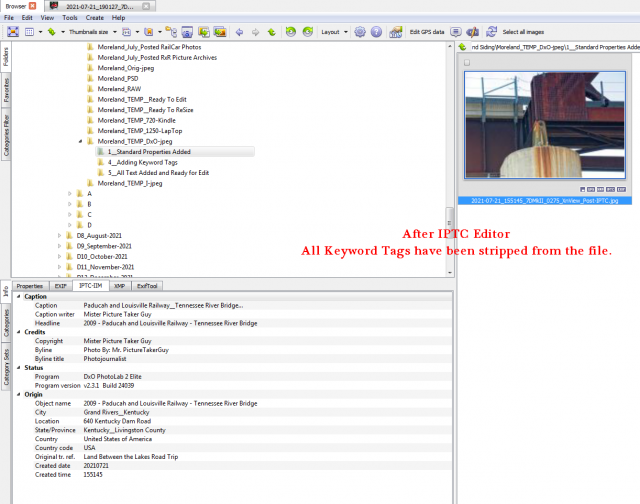This screenshot has height=504, width=640.
Task: Go forward with the gray right arrow
Action: pyautogui.click(x=256, y=32)
